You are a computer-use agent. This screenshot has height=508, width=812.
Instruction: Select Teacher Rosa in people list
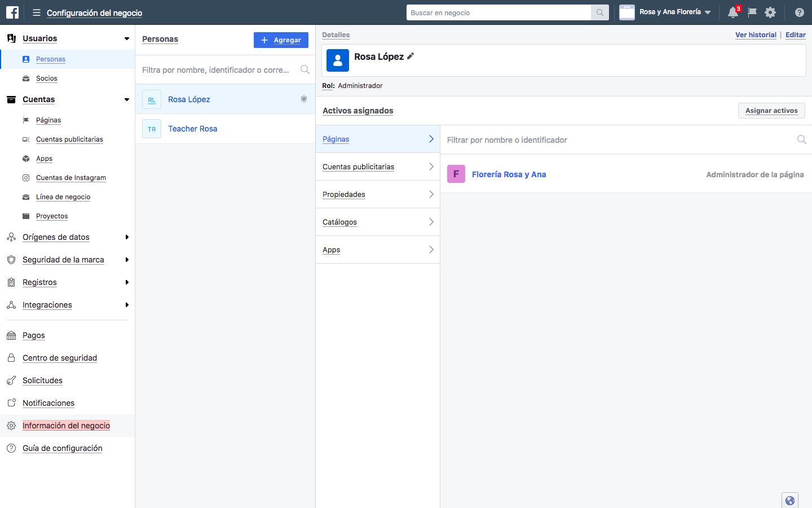[x=226, y=129]
